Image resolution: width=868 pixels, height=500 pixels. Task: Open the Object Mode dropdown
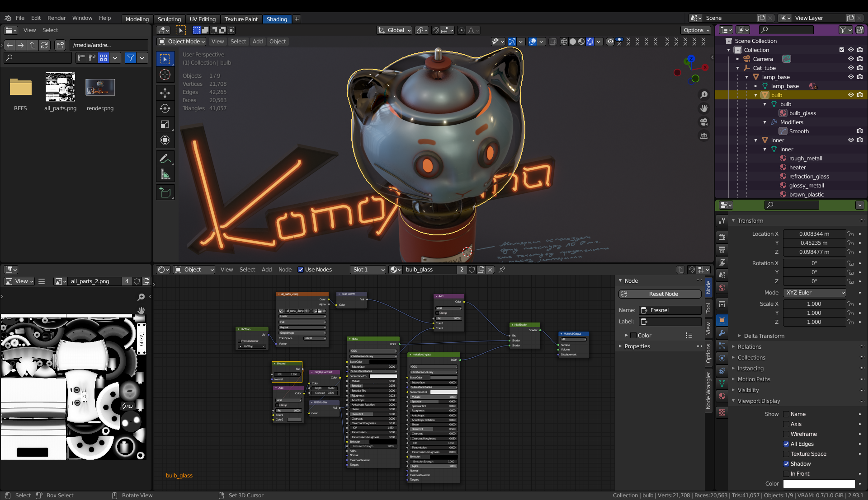pos(182,42)
